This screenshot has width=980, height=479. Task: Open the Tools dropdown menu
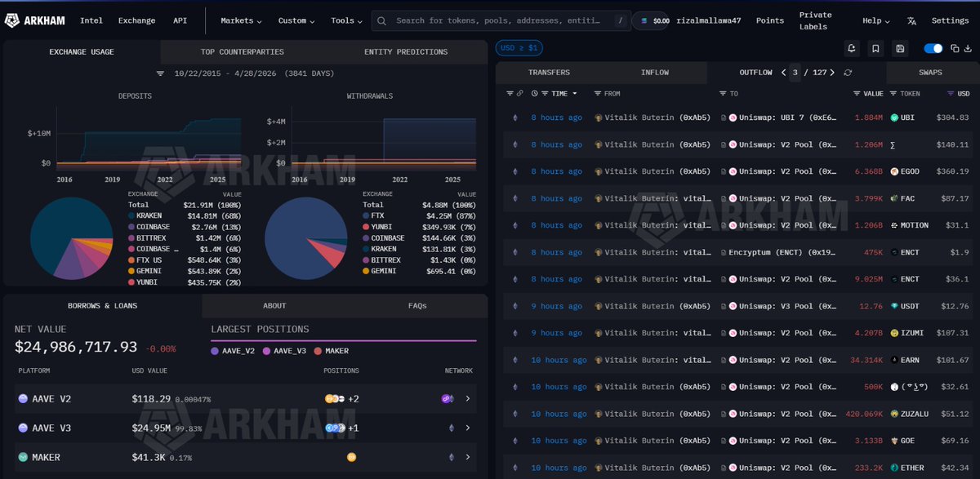tap(346, 20)
